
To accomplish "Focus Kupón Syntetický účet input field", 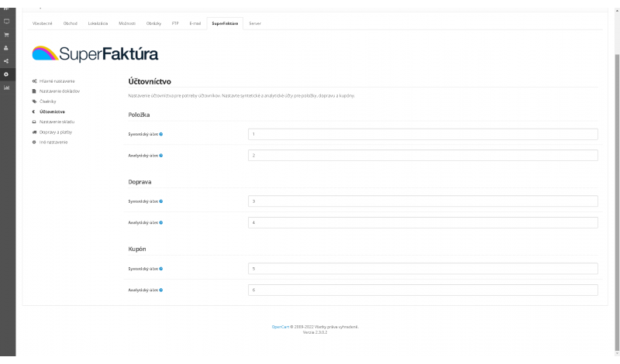I will pyautogui.click(x=422, y=269).
